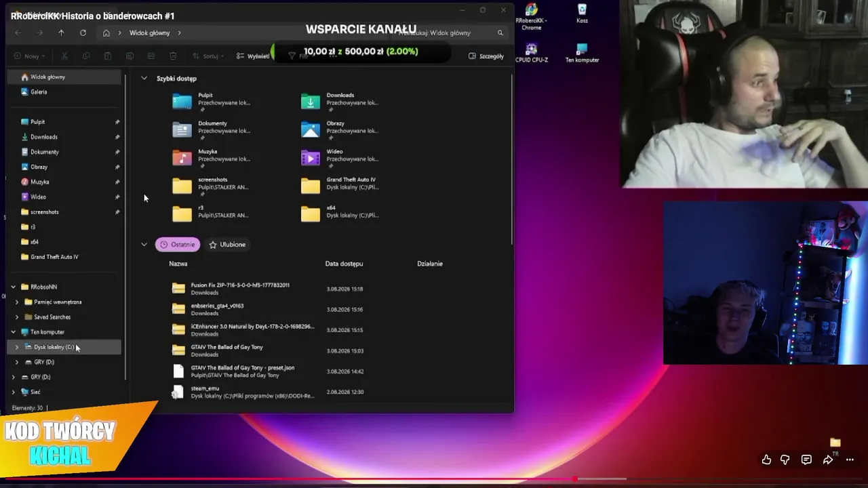Select the Ten komputer icon on the desktop
The width and height of the screenshot is (868, 488).
point(582,54)
